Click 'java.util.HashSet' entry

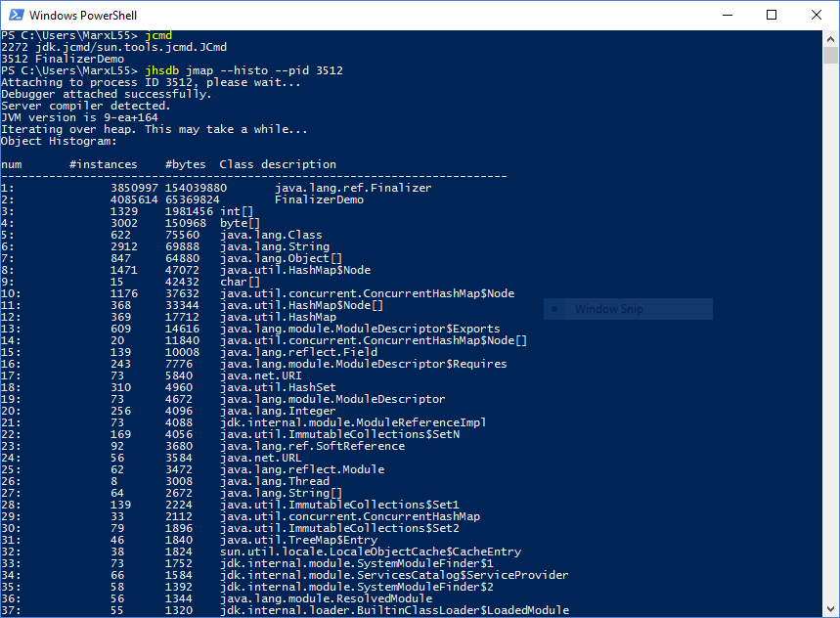pyautogui.click(x=278, y=388)
